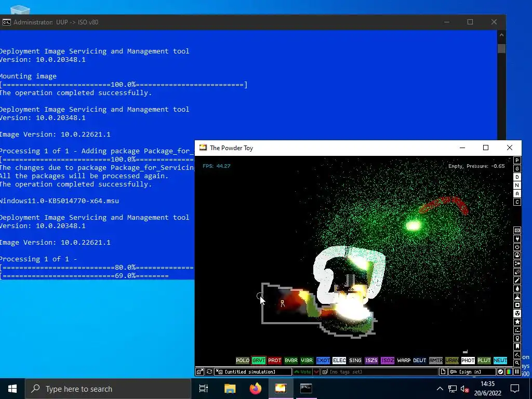532x399 pixels.
Task: Click the red downvote arrow button
Action: point(316,372)
